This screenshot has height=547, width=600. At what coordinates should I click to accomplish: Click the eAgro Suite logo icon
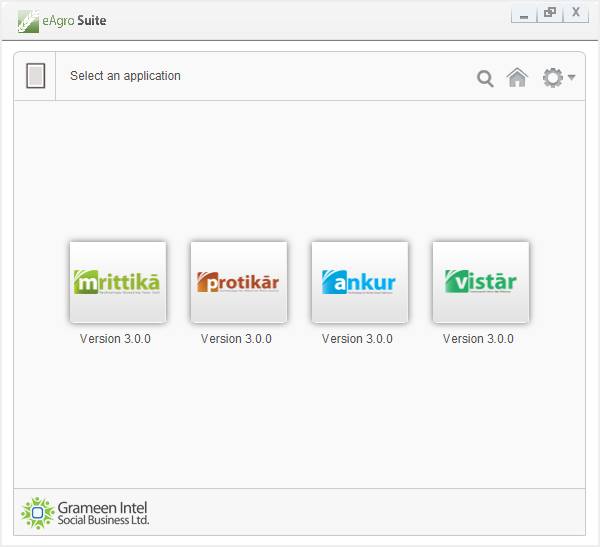click(28, 21)
